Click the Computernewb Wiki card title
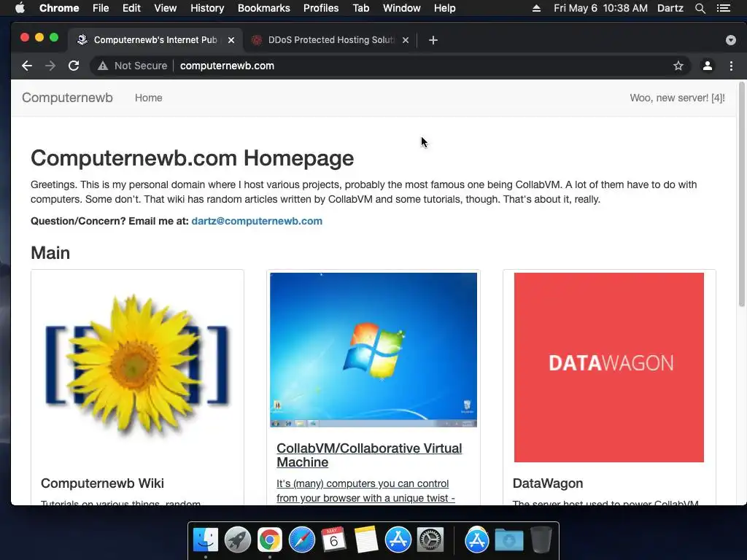 (102, 483)
